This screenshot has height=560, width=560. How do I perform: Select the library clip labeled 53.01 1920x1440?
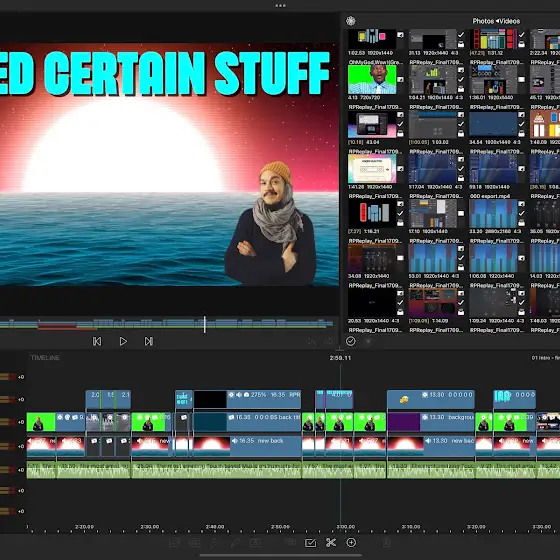432,258
